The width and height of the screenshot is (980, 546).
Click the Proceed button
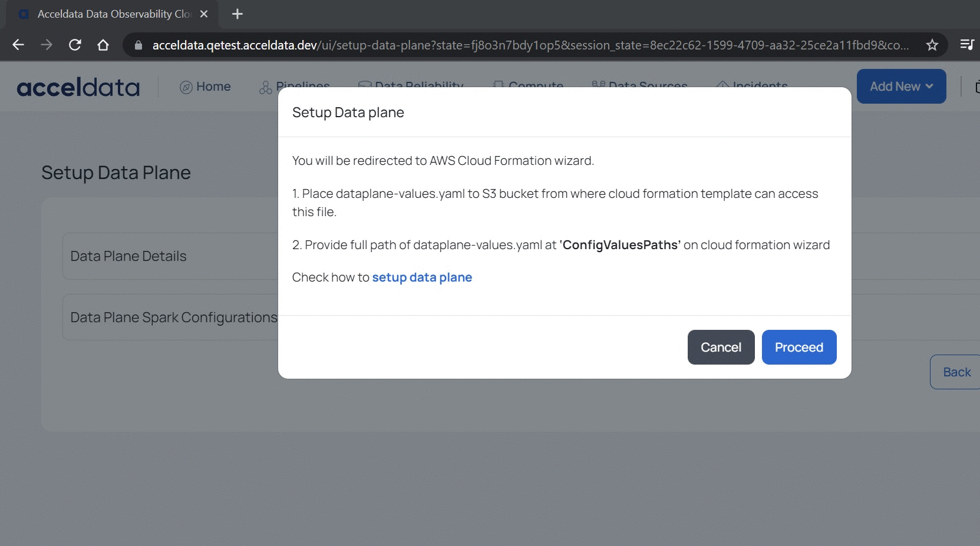(x=799, y=348)
